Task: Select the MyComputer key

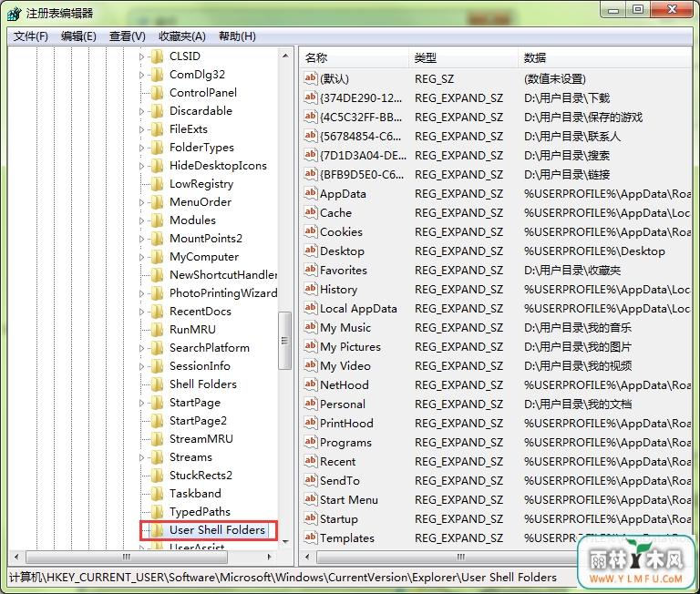Action: click(x=204, y=257)
